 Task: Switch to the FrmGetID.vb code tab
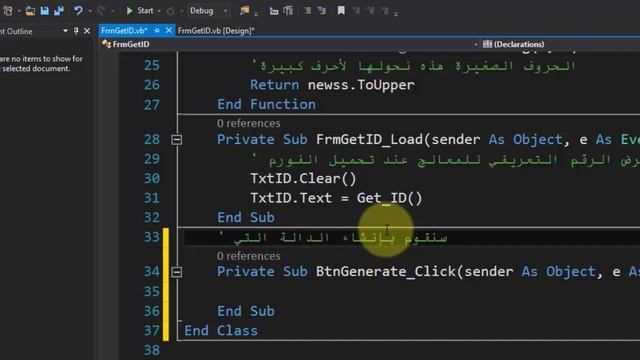tap(124, 31)
